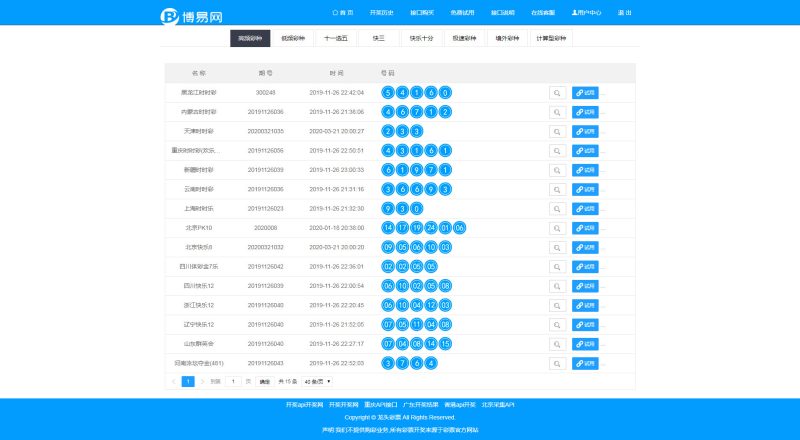The width and height of the screenshot is (800, 440).
Task: Click search icon in the 23:00:33 row
Action: point(557,170)
